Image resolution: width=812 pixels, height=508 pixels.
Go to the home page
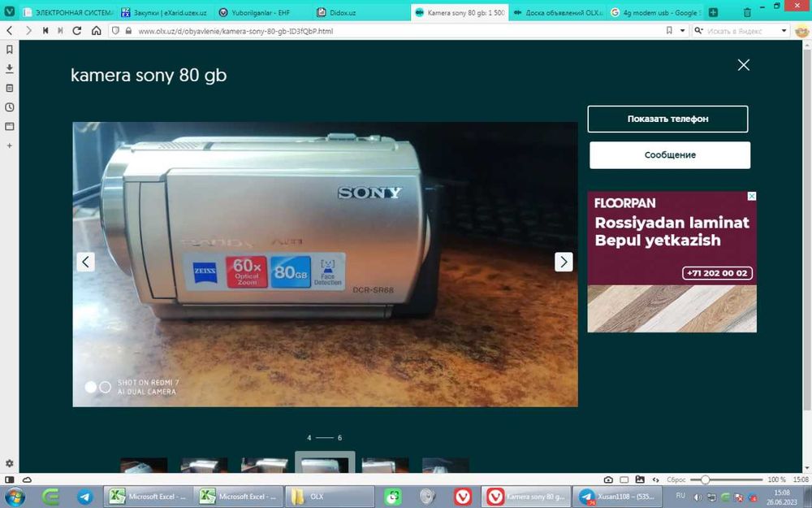point(97,31)
